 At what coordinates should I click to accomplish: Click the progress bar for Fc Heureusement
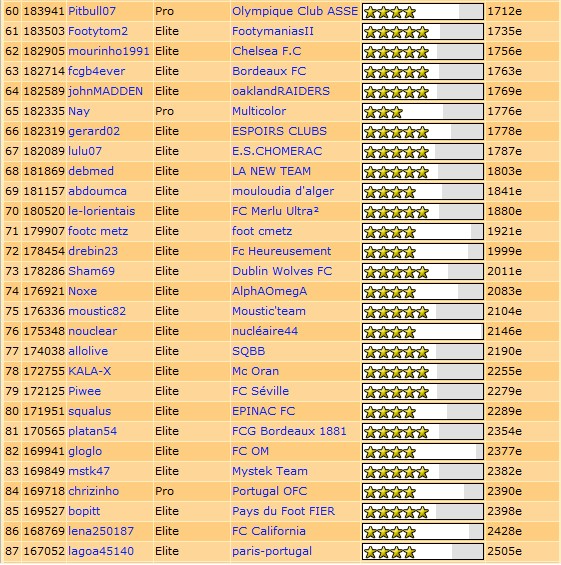click(423, 252)
